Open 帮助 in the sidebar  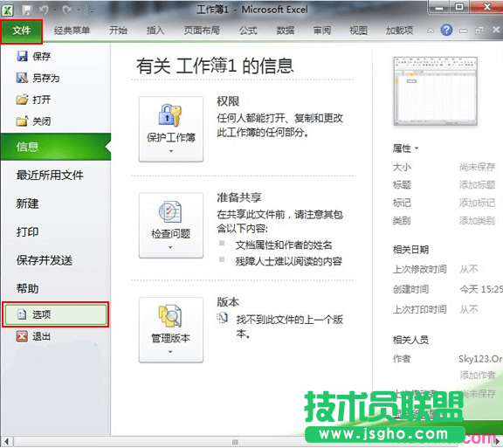(x=28, y=288)
